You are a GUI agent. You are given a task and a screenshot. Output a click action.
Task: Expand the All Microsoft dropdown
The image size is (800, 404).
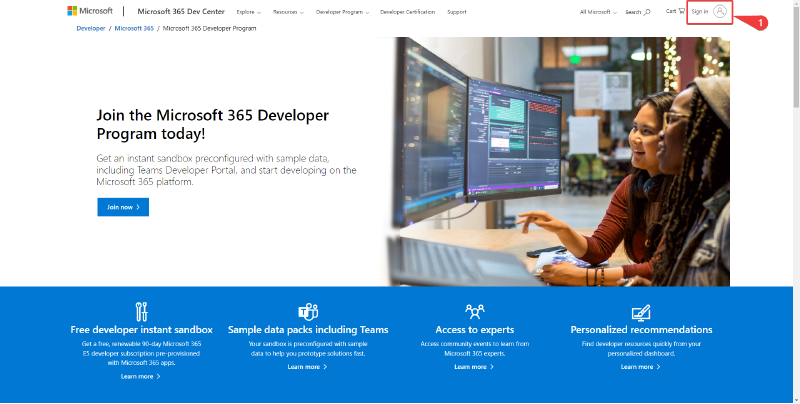click(598, 12)
